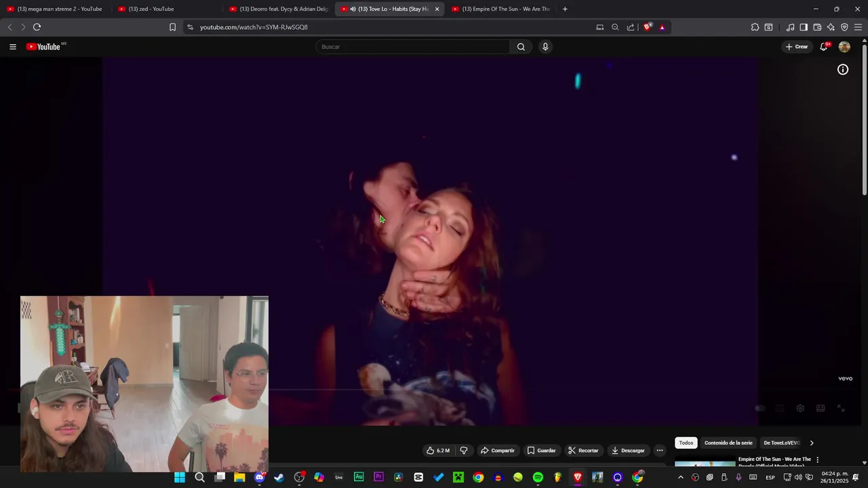Click the YouTube search magnifier button
868x488 pixels.
[x=521, y=47]
